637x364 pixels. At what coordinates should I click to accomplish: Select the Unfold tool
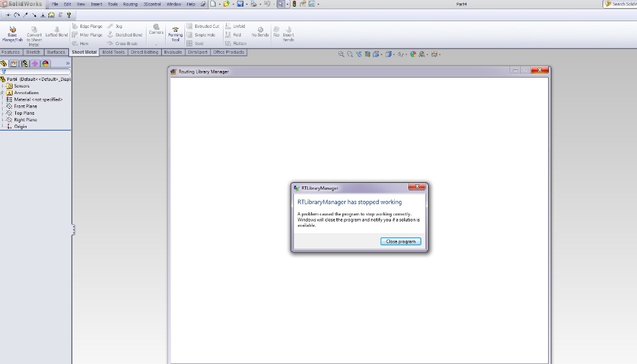235,26
